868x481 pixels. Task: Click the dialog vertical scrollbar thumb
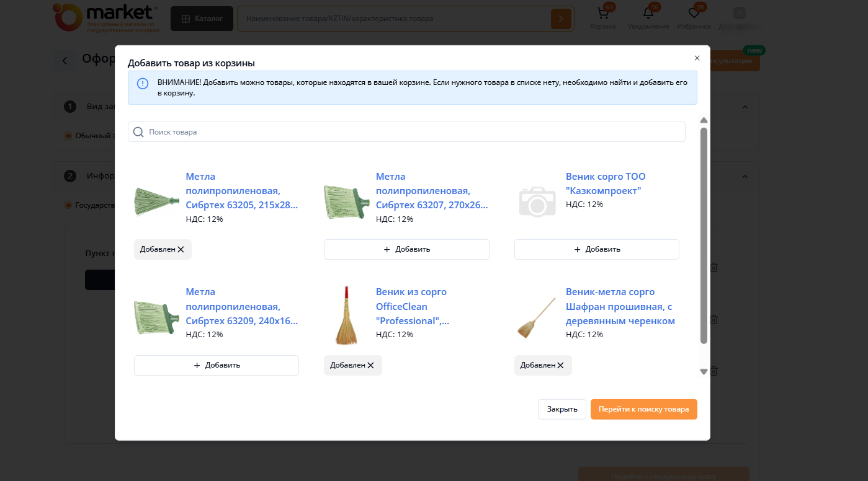(704, 236)
